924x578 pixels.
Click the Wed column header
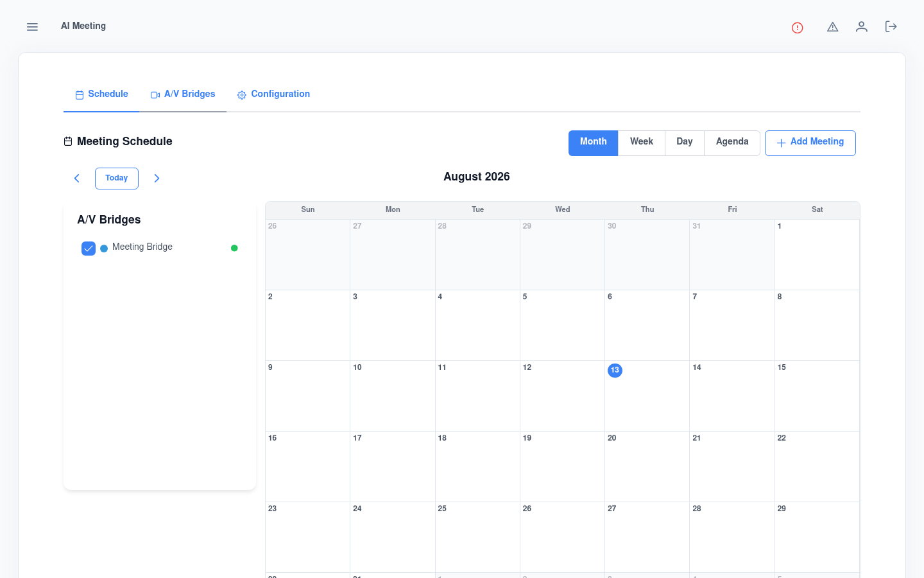563,209
